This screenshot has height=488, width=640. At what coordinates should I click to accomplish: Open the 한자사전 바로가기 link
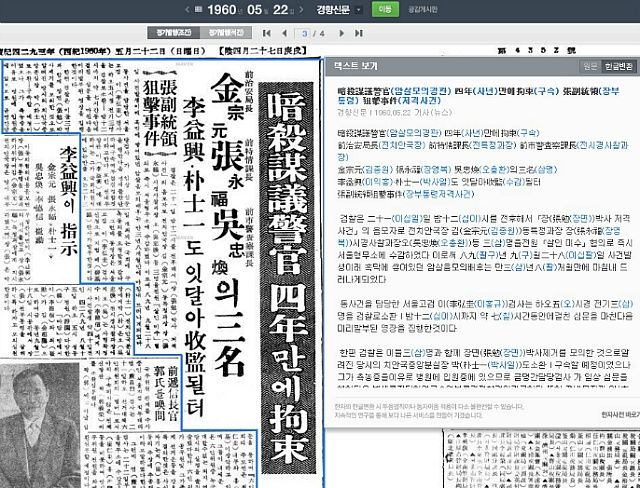click(x=620, y=415)
